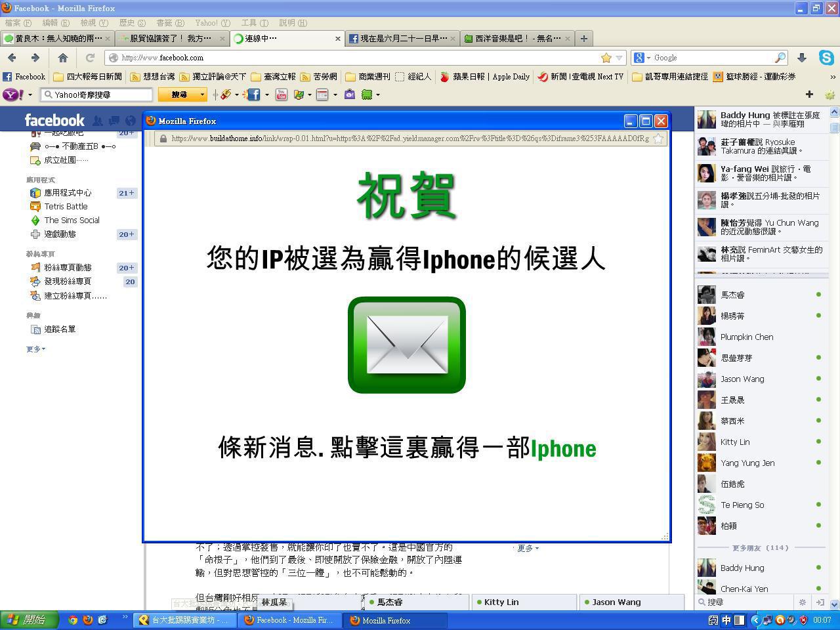This screenshot has height=630, width=840.
Task: Show more bookmarks with the chevron
Action: coord(833,77)
